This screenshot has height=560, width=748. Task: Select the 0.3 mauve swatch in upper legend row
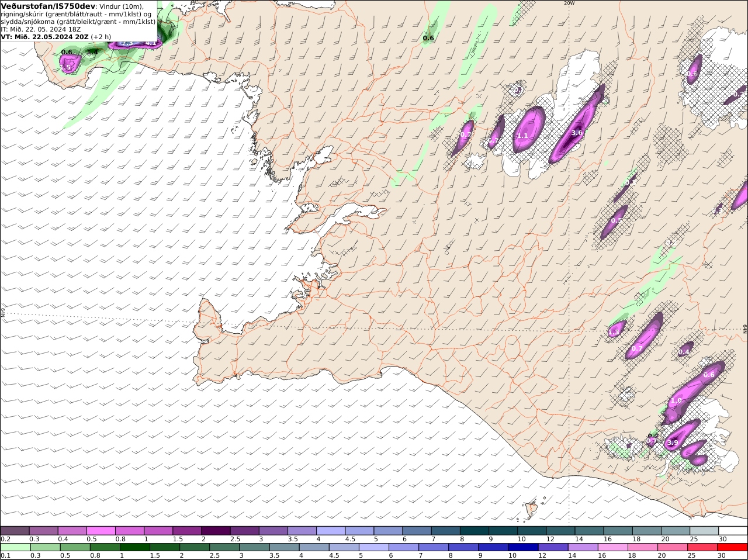[44, 531]
